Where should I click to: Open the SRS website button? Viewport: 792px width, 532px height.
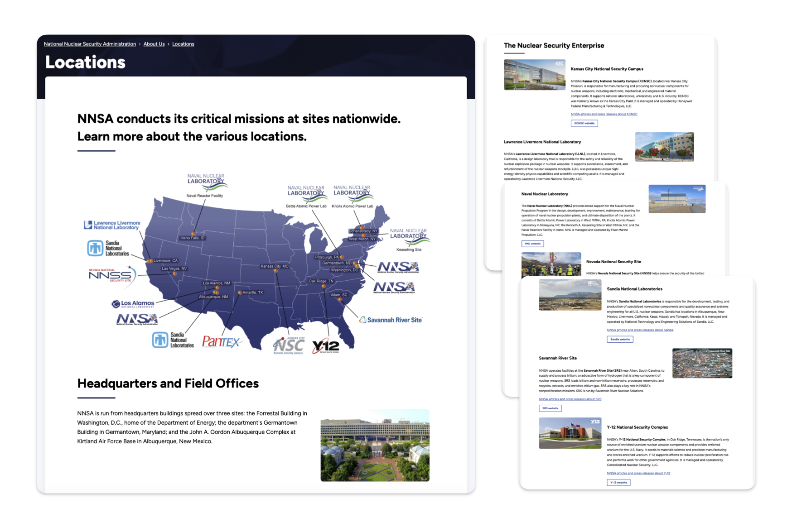pos(550,408)
